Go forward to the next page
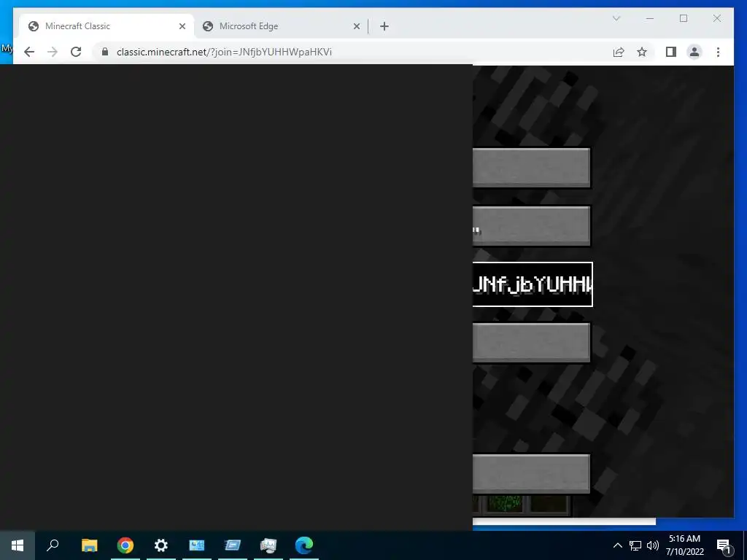This screenshot has height=560, width=747. [x=53, y=52]
